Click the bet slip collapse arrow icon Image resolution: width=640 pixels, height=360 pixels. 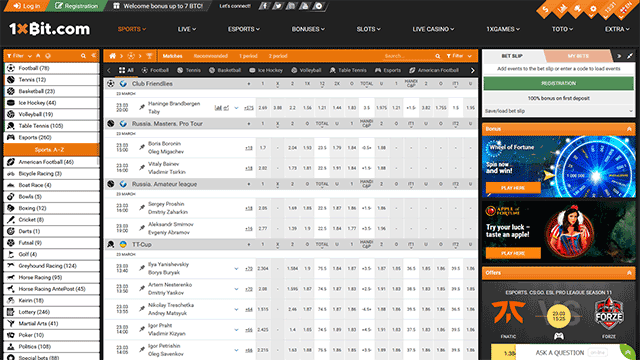(x=619, y=56)
